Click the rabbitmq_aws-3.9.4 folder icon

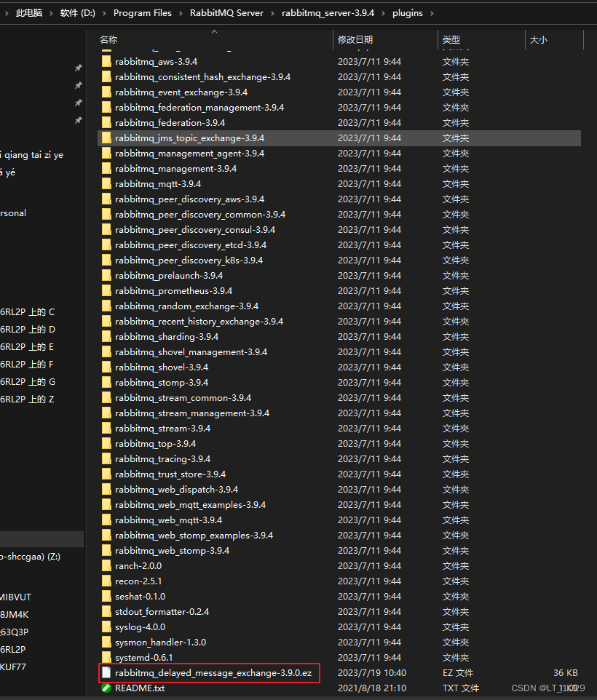tap(106, 62)
